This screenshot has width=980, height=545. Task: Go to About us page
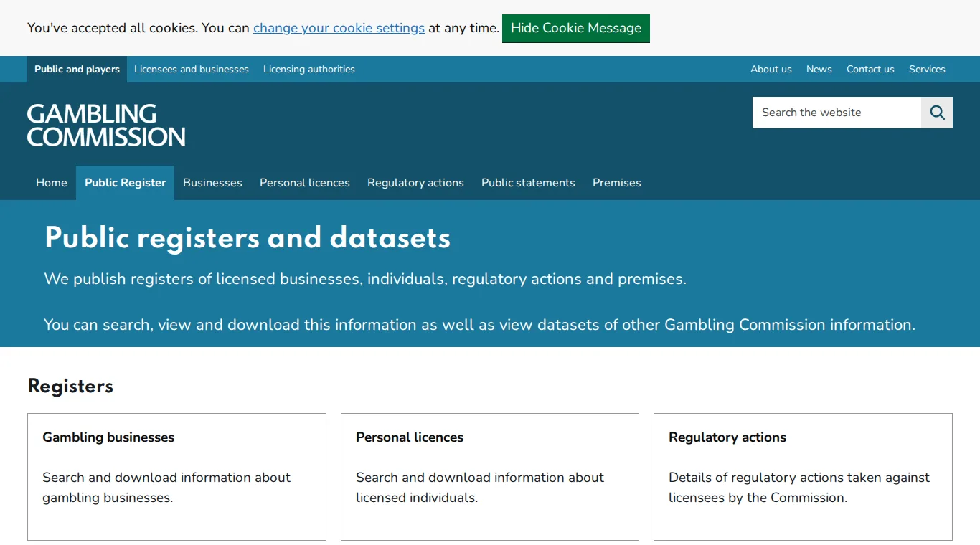tap(771, 70)
